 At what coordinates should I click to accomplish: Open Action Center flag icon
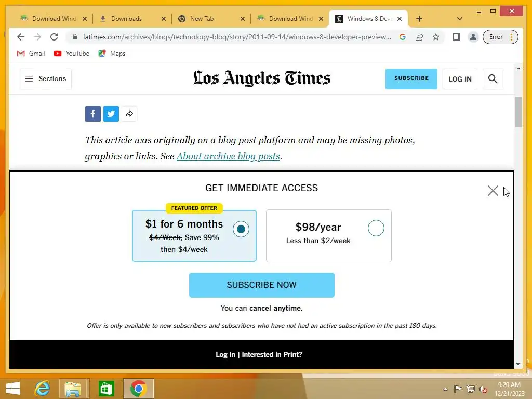click(458, 389)
